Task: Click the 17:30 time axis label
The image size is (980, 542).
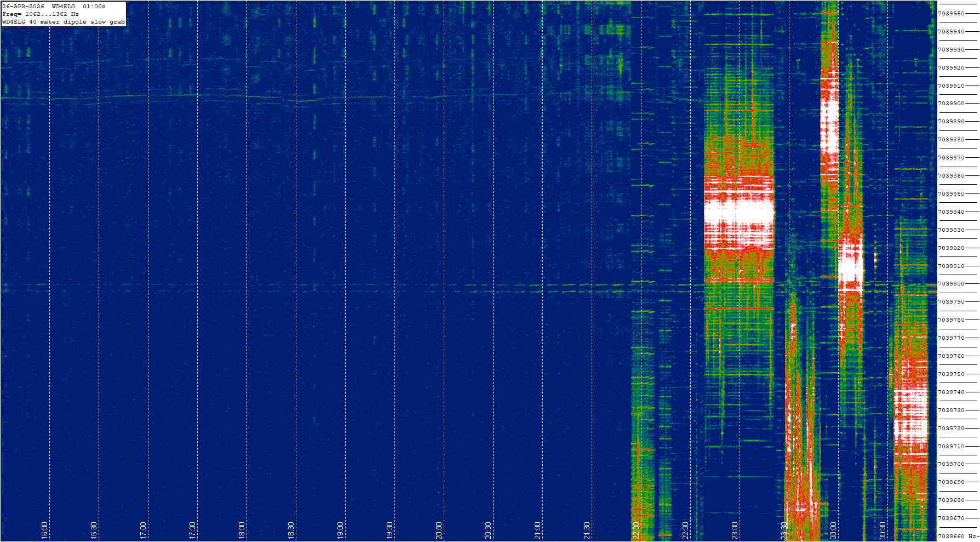Action: 192,530
